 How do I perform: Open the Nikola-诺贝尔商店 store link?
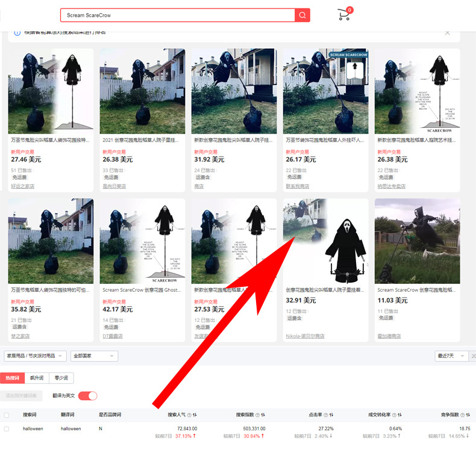point(305,336)
